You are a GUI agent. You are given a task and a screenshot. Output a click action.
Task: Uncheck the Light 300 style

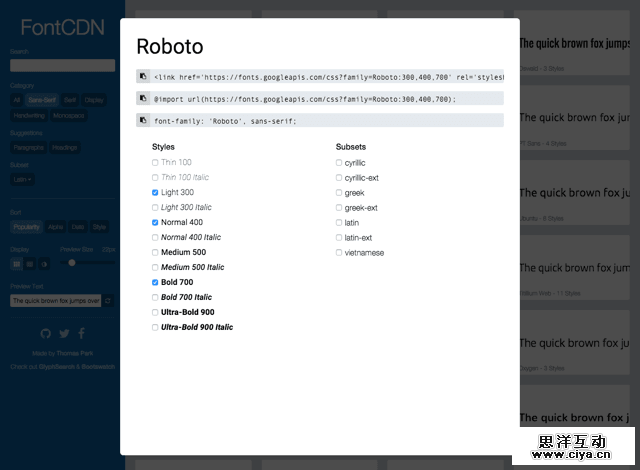point(155,193)
